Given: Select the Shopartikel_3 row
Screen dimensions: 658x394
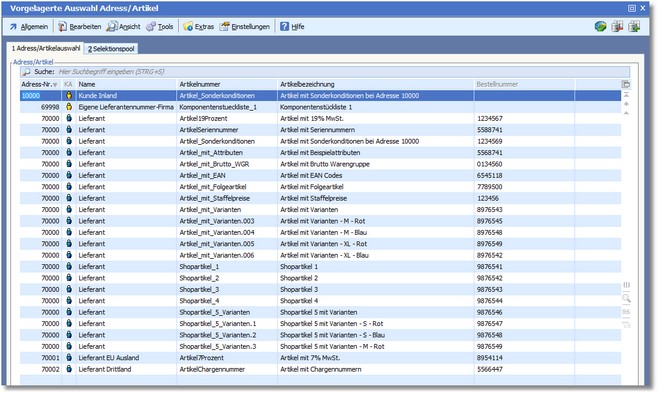Looking at the screenshot, I should click(320, 290).
